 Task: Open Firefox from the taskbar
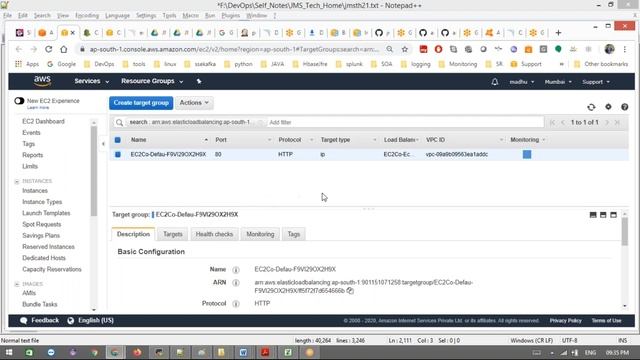[x=137, y=352]
